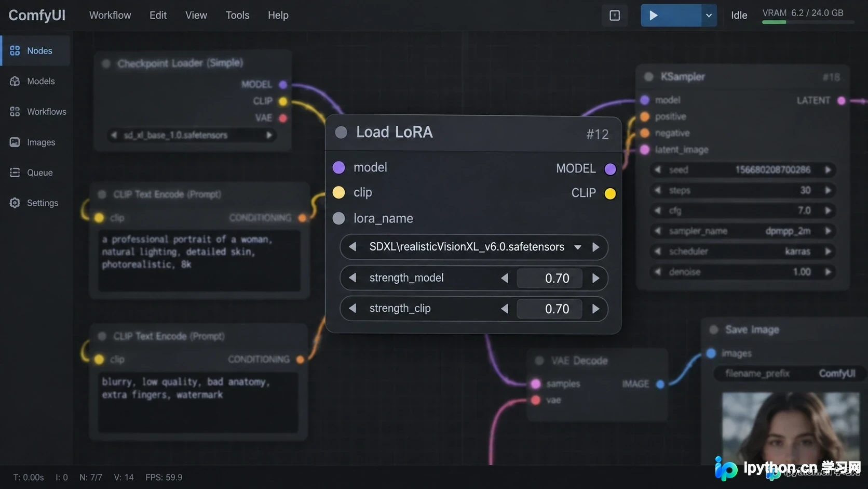
Task: Expand the run button options chevron
Action: tap(709, 16)
